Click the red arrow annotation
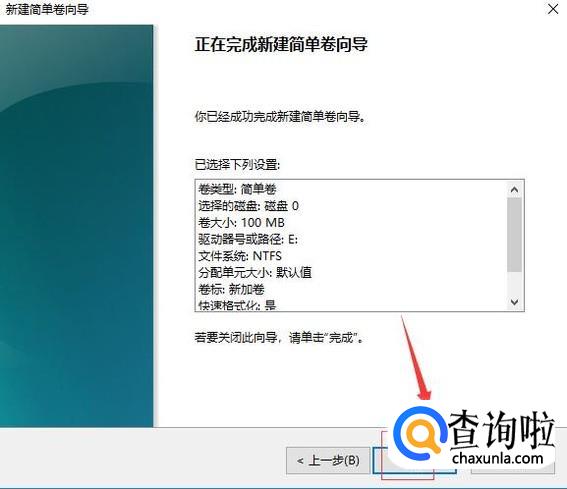 [x=416, y=357]
